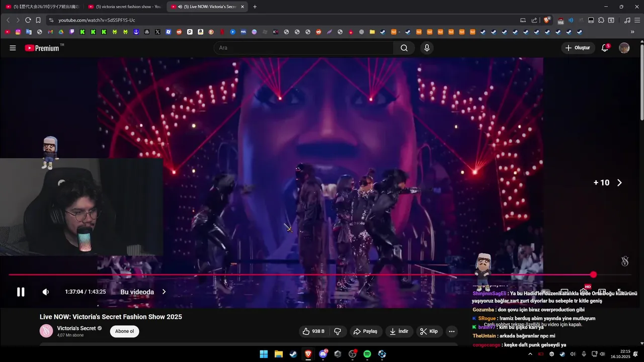
Task: Open File Explorer from taskbar
Action: coord(278,354)
